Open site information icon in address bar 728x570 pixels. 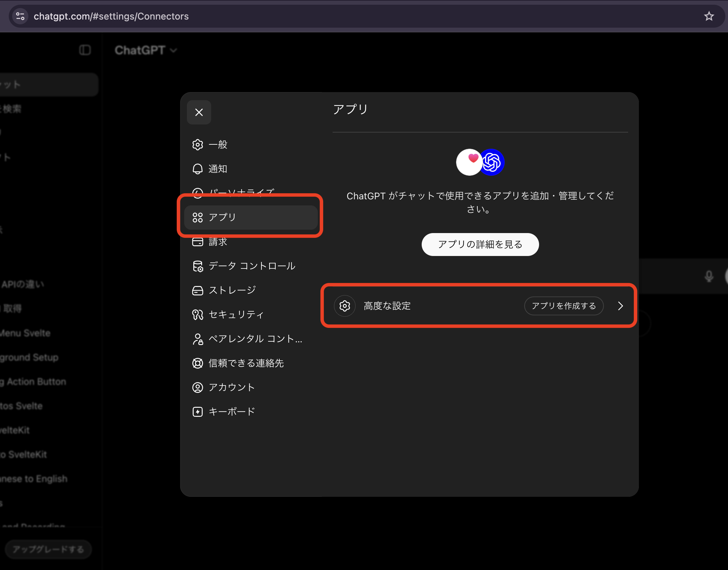coord(20,16)
